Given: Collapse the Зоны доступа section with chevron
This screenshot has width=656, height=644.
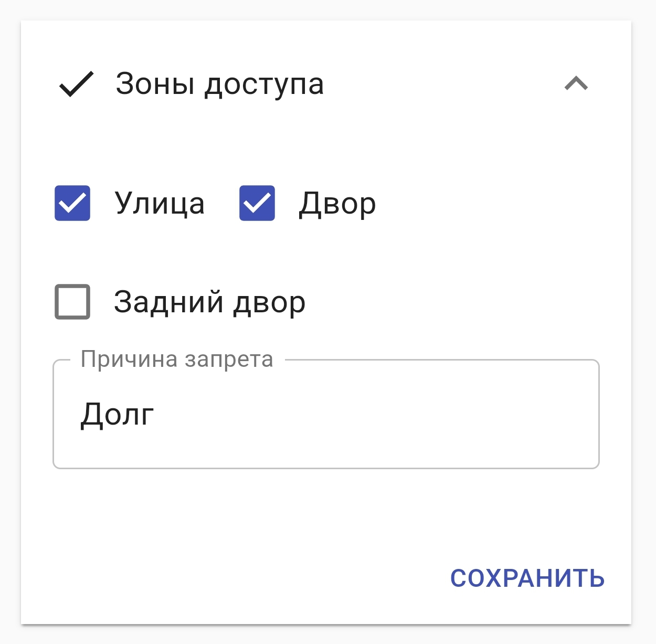Looking at the screenshot, I should (576, 84).
